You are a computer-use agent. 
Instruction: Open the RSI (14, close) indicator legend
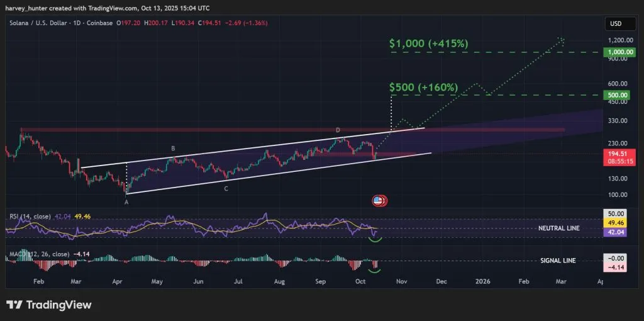pos(30,217)
